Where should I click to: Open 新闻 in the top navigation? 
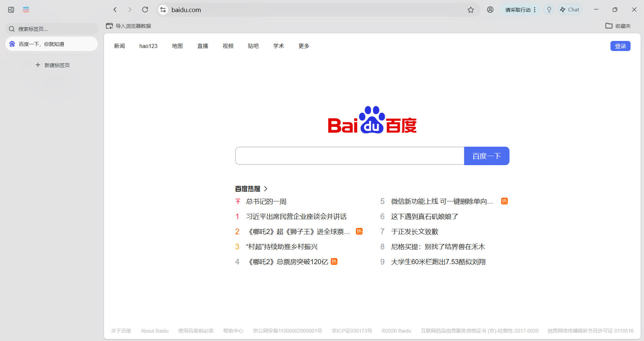click(119, 46)
